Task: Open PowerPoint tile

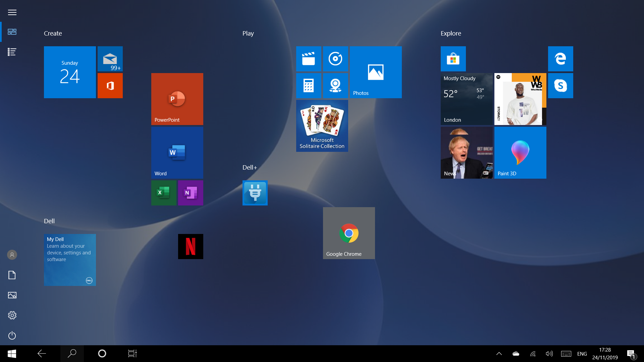Action: (x=177, y=99)
